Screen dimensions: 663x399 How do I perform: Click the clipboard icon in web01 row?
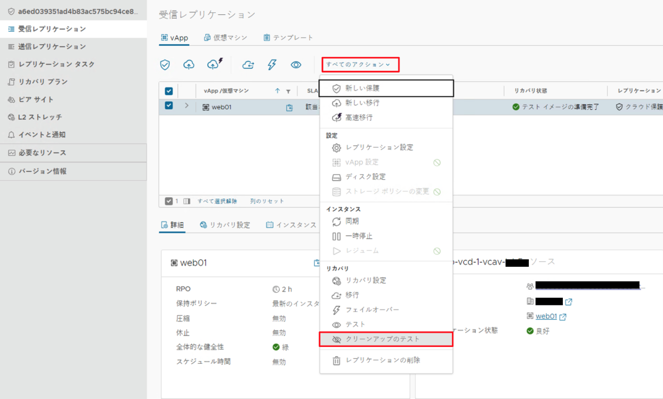(289, 108)
